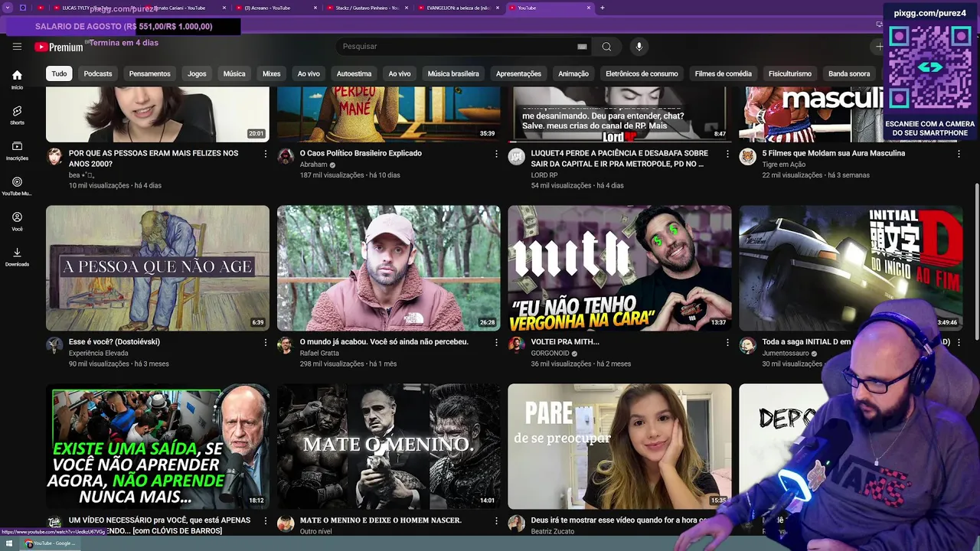Viewport: 980px width, 551px height.
Task: Select the Filmes de comédia chip
Action: (x=724, y=73)
